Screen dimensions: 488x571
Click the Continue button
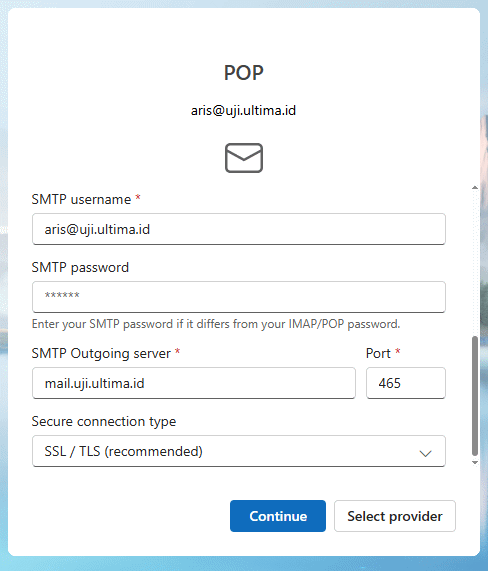point(278,516)
